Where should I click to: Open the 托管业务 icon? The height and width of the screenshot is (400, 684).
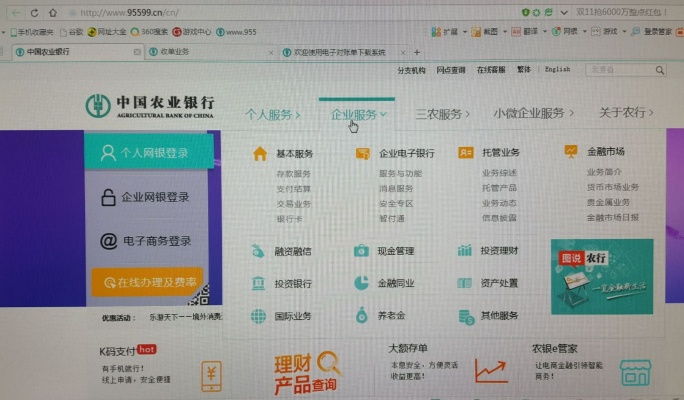[466, 153]
